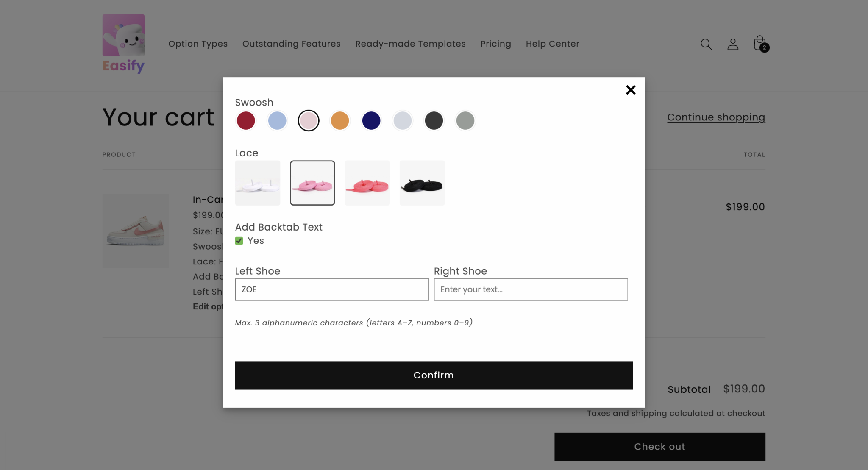Click the Right Shoe text field
The height and width of the screenshot is (470, 868).
pyautogui.click(x=530, y=289)
